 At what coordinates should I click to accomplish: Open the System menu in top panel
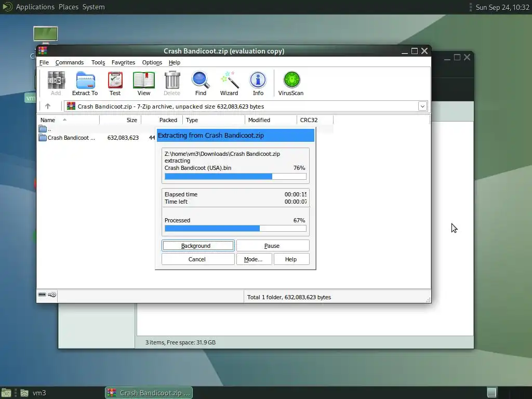(94, 7)
